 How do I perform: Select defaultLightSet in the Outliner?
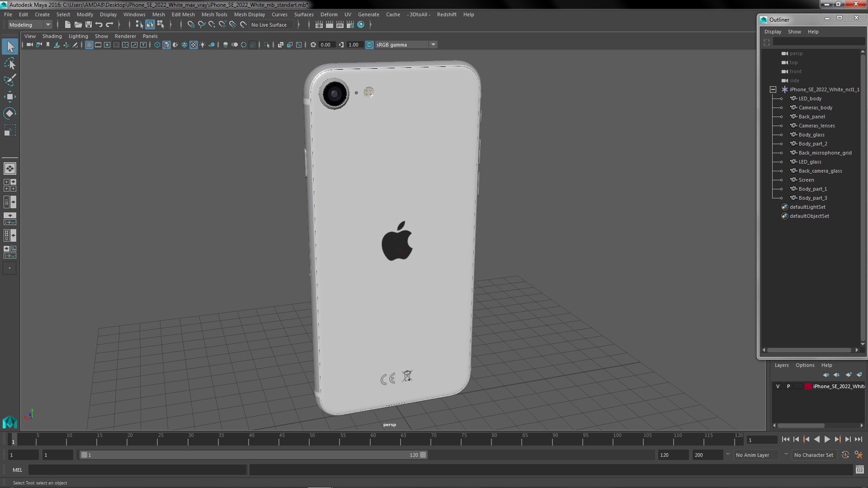(807, 207)
